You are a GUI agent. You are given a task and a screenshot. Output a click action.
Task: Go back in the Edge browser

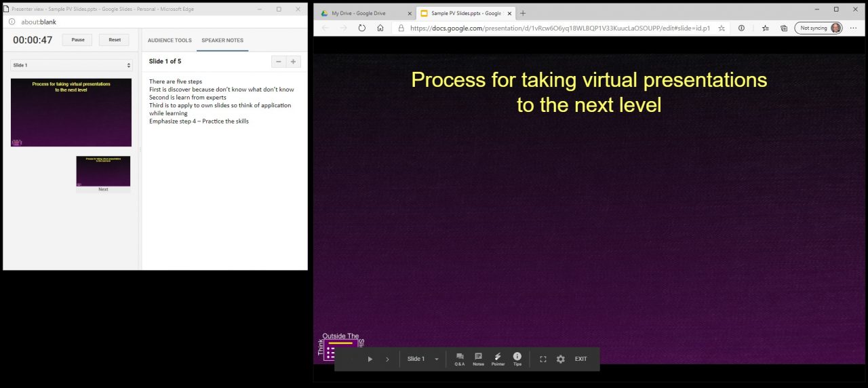tap(325, 28)
